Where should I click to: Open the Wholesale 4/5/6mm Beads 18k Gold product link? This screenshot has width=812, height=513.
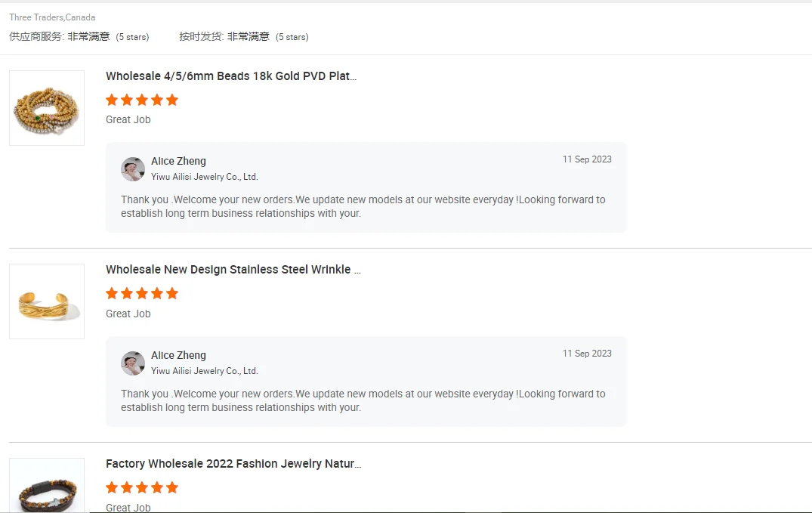click(x=231, y=76)
